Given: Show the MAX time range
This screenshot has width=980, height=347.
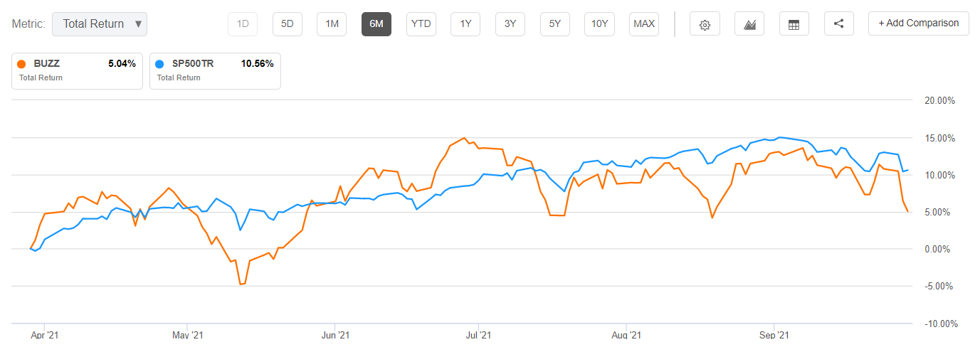Looking at the screenshot, I should tap(644, 24).
